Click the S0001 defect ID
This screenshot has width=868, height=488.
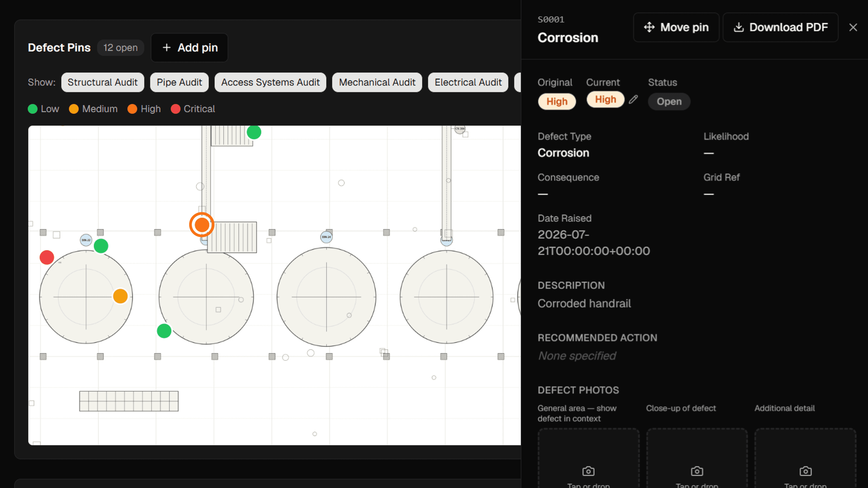(551, 19)
